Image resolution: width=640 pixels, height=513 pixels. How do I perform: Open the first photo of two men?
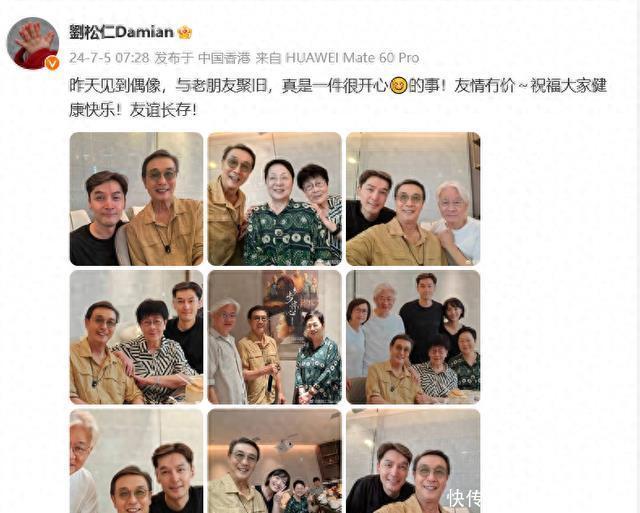pyautogui.click(x=136, y=199)
